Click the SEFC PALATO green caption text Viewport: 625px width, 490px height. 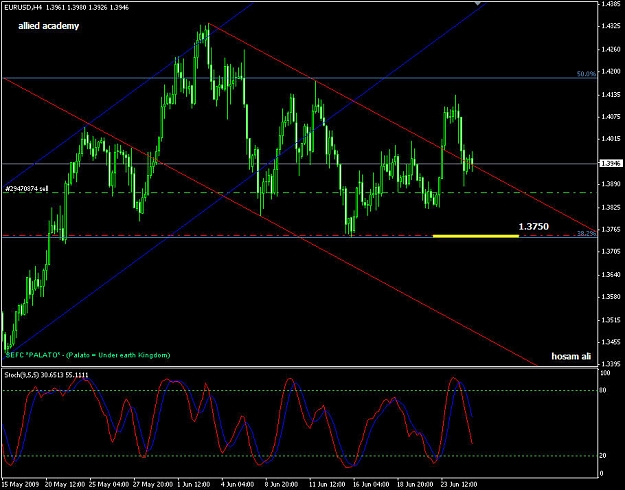click(x=88, y=355)
